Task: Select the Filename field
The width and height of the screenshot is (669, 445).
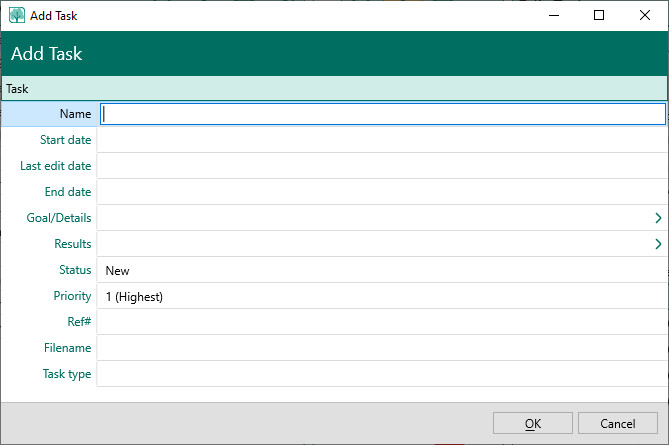Action: pyautogui.click(x=382, y=348)
